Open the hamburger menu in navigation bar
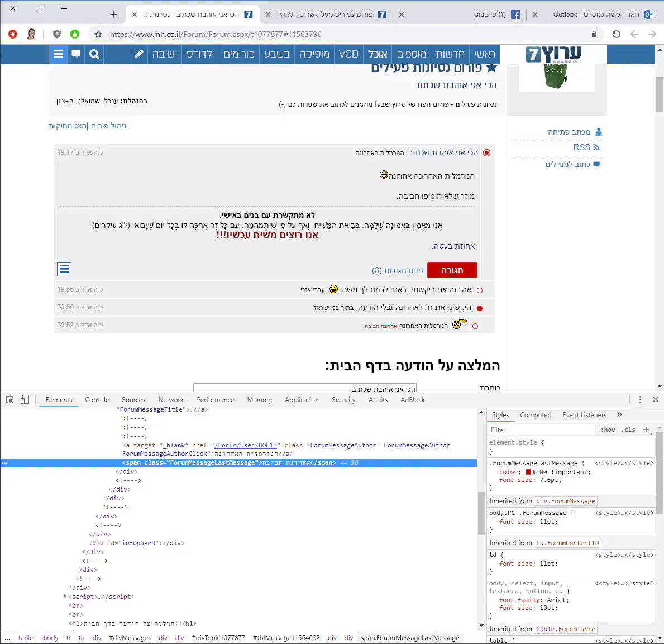 tap(58, 54)
